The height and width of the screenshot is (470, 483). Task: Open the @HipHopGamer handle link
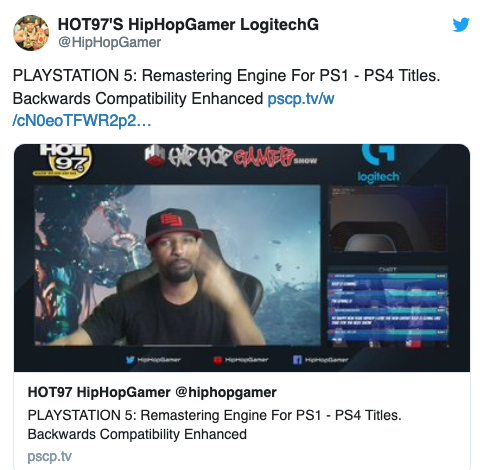(109, 42)
